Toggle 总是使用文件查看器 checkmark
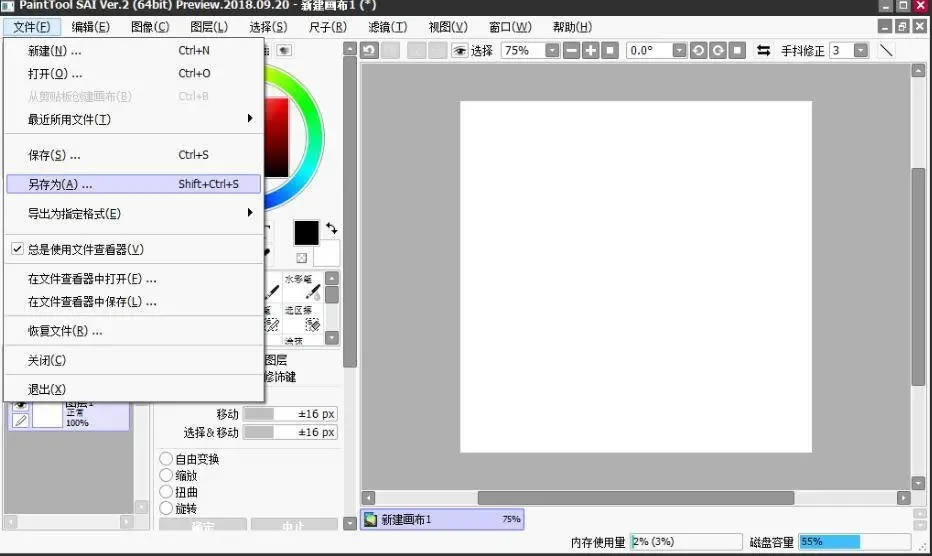932x556 pixels. tap(17, 249)
